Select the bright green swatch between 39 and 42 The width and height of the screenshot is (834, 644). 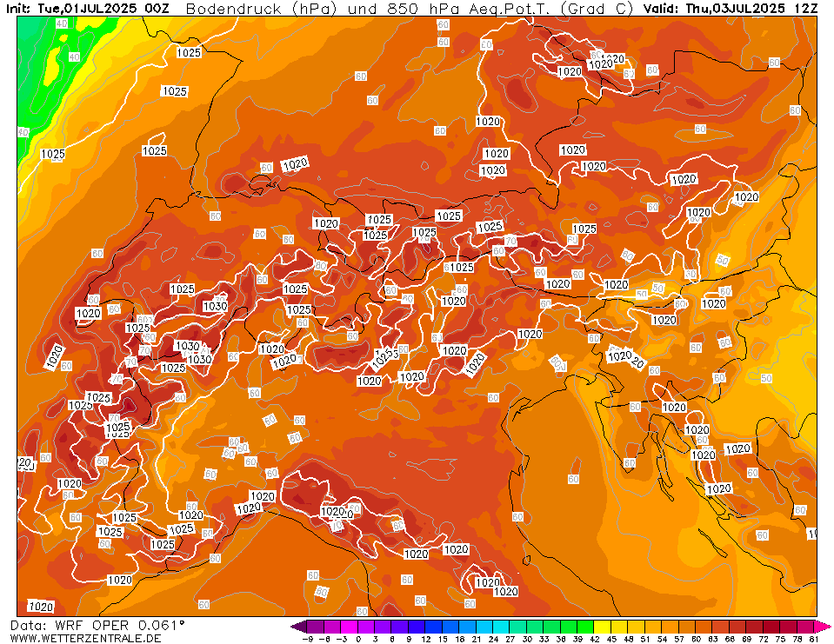click(x=585, y=627)
